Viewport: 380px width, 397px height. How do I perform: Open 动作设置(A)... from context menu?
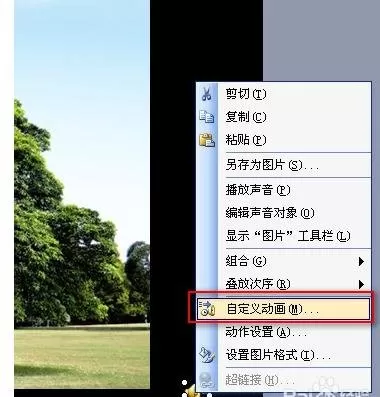click(283, 332)
